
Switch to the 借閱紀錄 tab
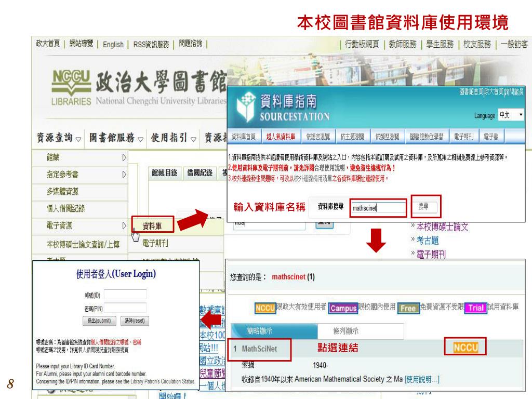pos(200,172)
